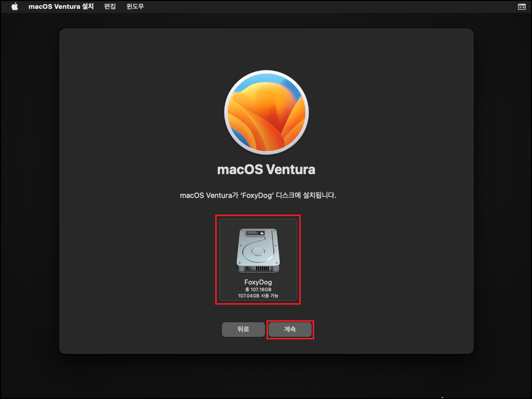
Task: Click the 107.04GB 사용 가능 text
Action: pos(258,295)
